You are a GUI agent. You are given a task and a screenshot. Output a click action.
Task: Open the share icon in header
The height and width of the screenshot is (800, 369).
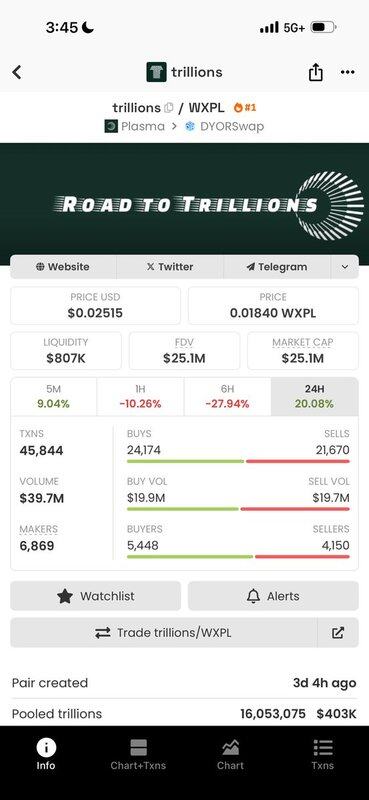click(x=315, y=72)
